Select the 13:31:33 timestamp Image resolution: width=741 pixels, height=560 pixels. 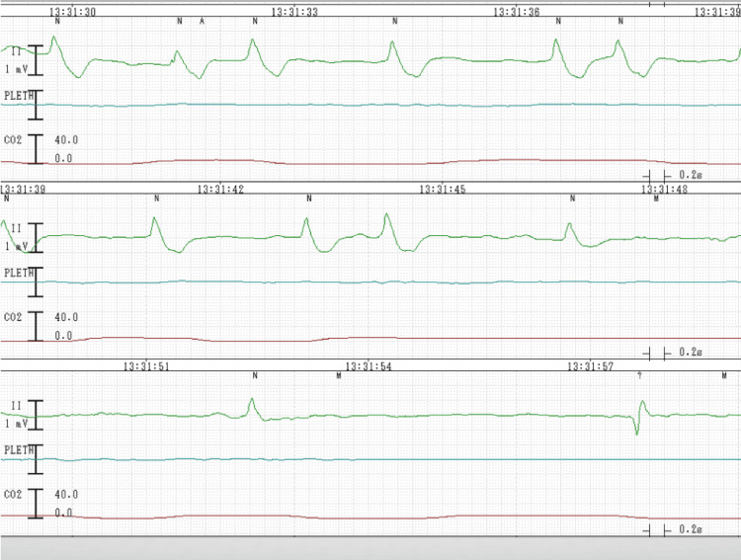tap(294, 12)
